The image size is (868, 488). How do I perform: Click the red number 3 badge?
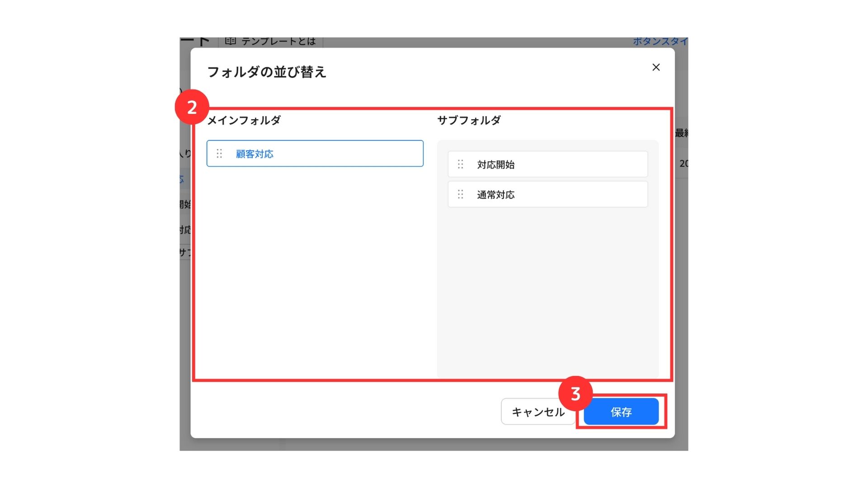coord(575,394)
